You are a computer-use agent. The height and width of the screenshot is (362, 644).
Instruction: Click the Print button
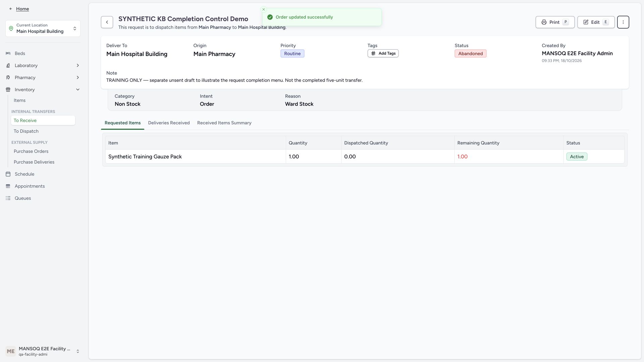555,22
